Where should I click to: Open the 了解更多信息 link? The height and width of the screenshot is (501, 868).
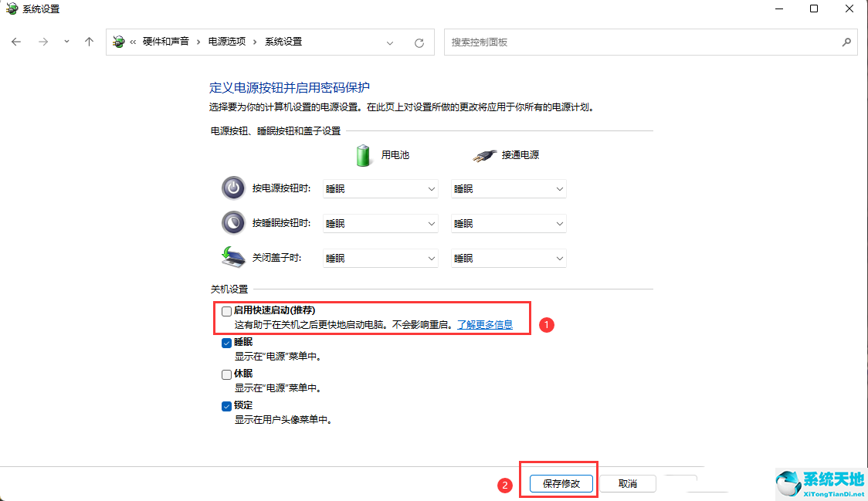click(484, 325)
